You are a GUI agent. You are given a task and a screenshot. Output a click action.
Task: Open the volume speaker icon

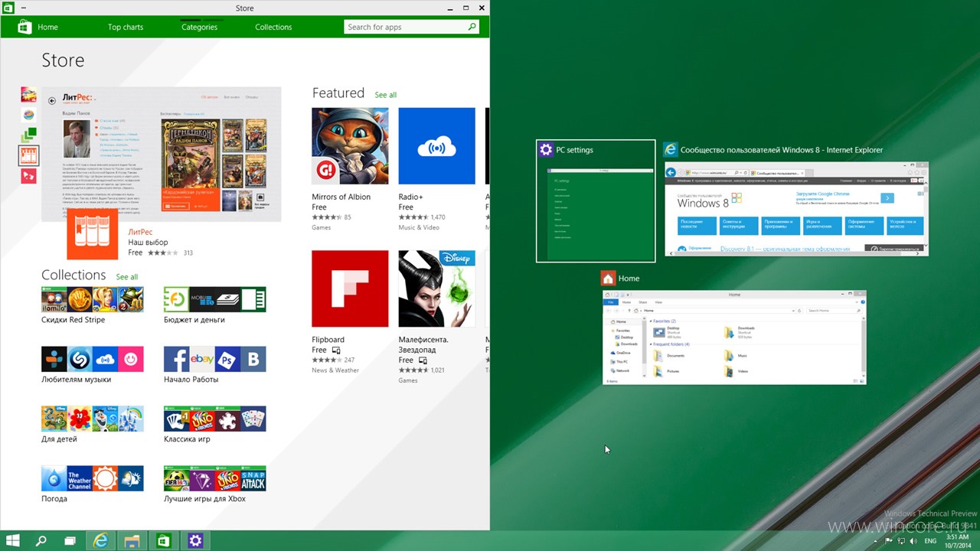912,541
